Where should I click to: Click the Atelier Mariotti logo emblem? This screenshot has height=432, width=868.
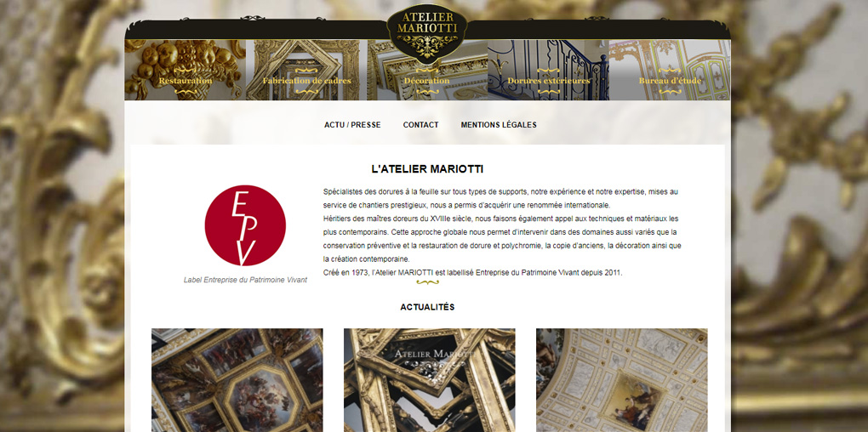427,32
